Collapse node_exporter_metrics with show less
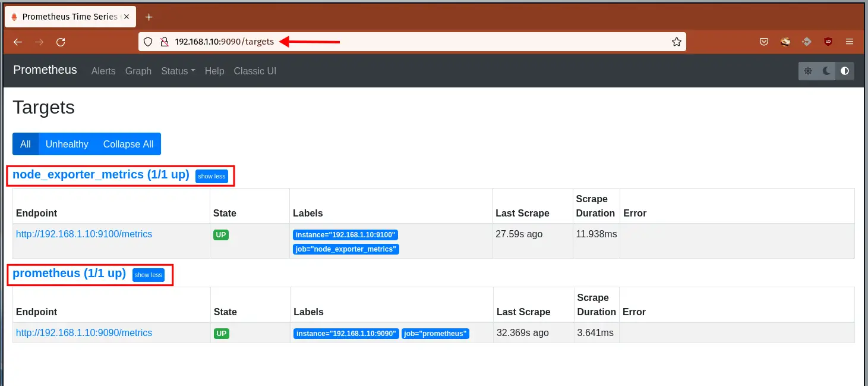The image size is (868, 386). coord(212,176)
